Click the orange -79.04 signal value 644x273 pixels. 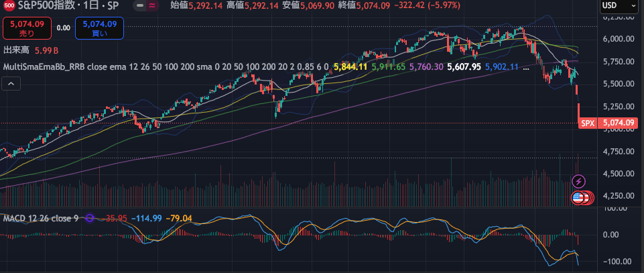(x=179, y=218)
